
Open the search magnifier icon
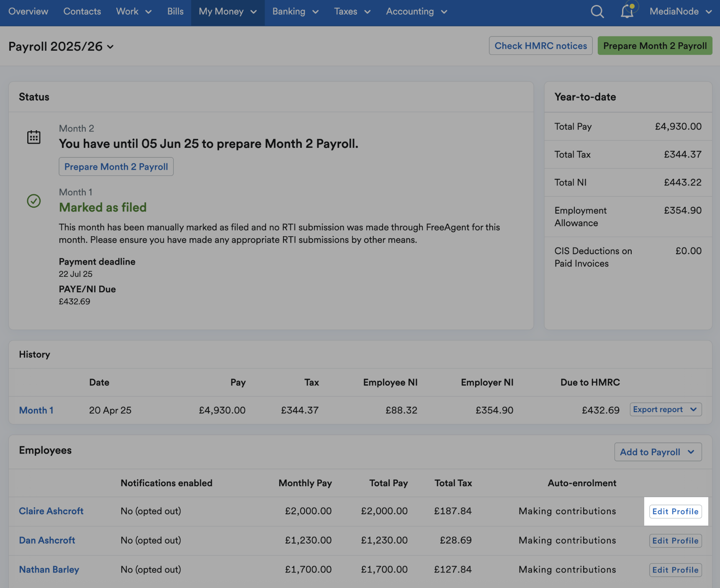(x=597, y=12)
